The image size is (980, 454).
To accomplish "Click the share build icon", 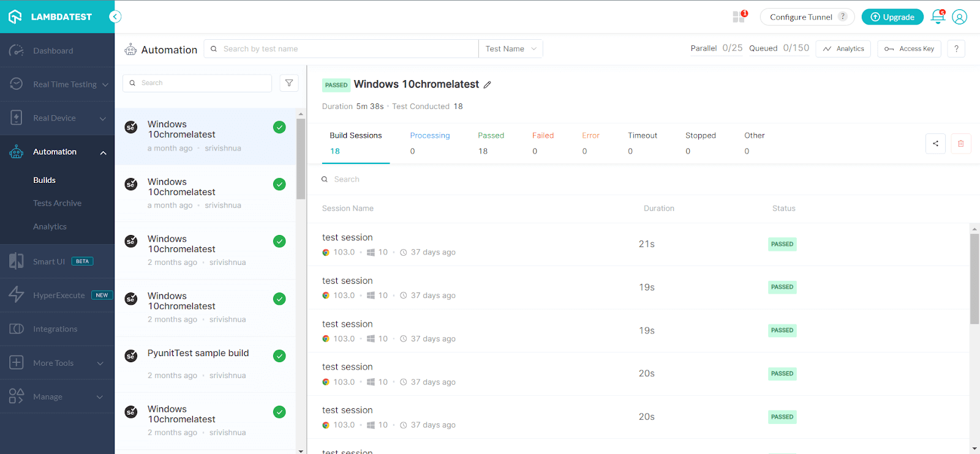I will point(935,144).
